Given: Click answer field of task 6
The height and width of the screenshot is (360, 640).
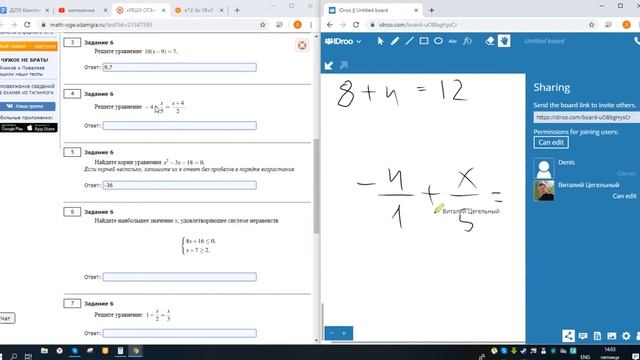Looking at the screenshot, I should coord(180,277).
